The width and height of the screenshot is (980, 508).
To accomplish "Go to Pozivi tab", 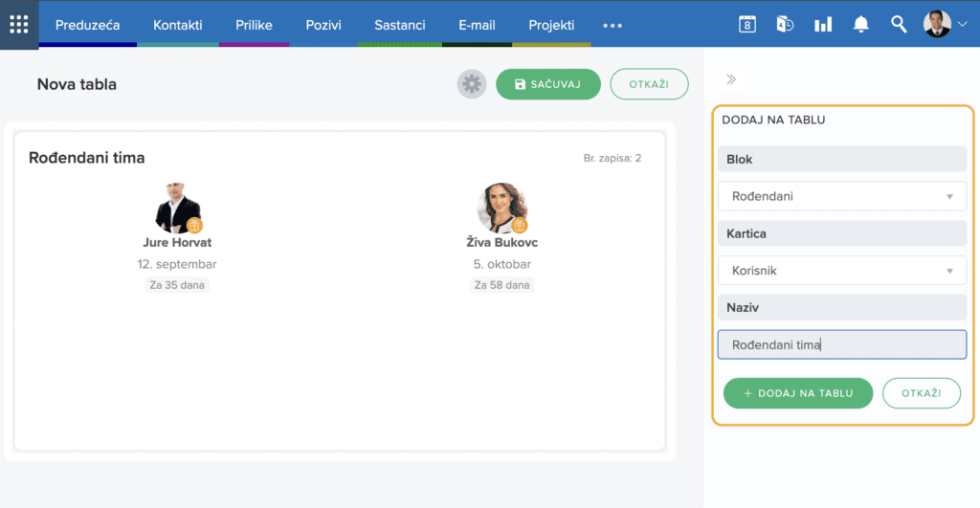I will [x=323, y=25].
